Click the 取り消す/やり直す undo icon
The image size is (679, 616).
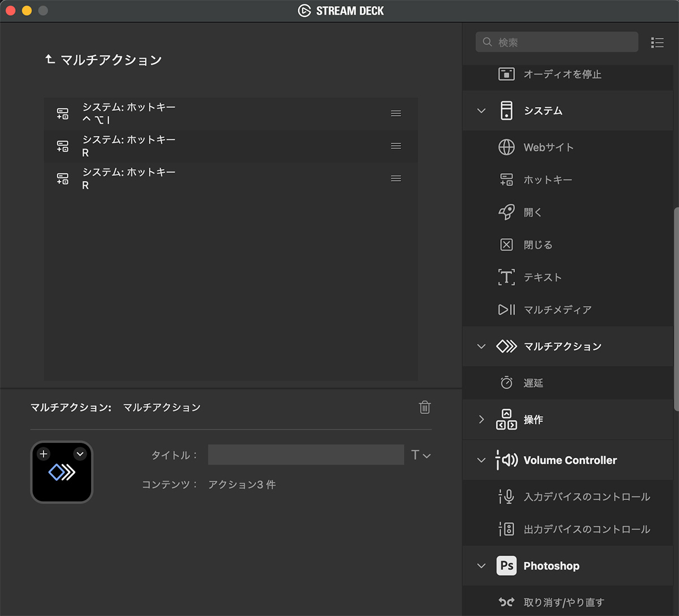click(506, 602)
